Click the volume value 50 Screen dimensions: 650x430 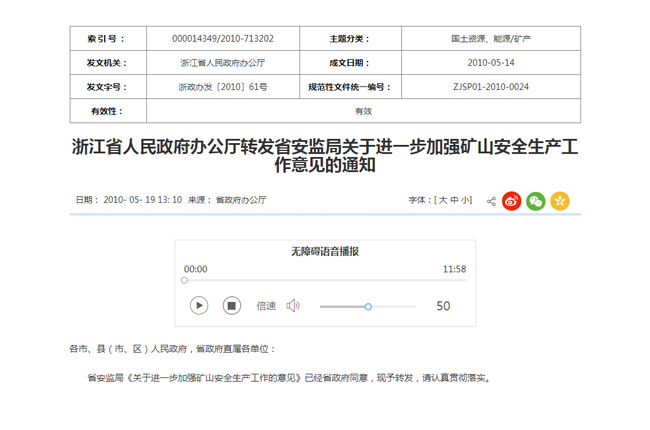tap(443, 306)
